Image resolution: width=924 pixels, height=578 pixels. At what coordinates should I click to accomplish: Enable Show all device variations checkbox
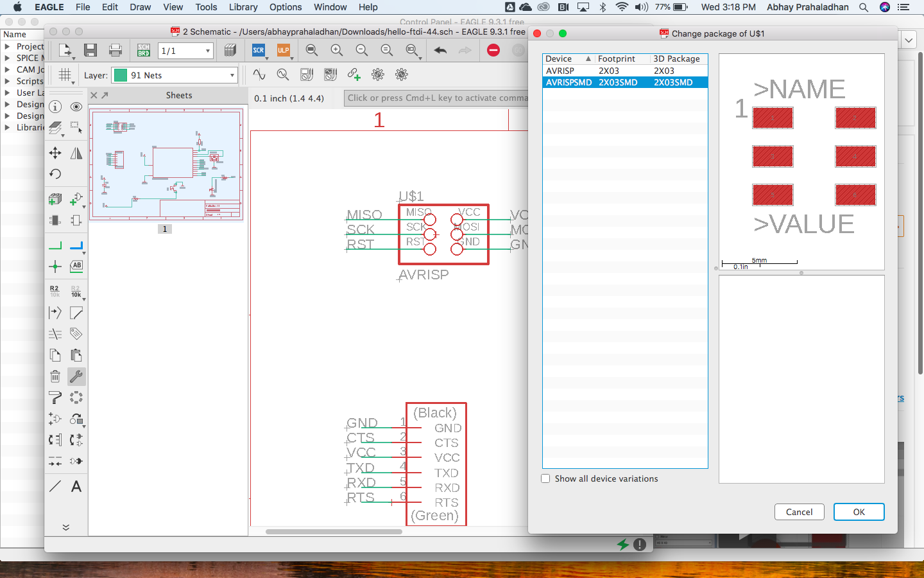[546, 478]
